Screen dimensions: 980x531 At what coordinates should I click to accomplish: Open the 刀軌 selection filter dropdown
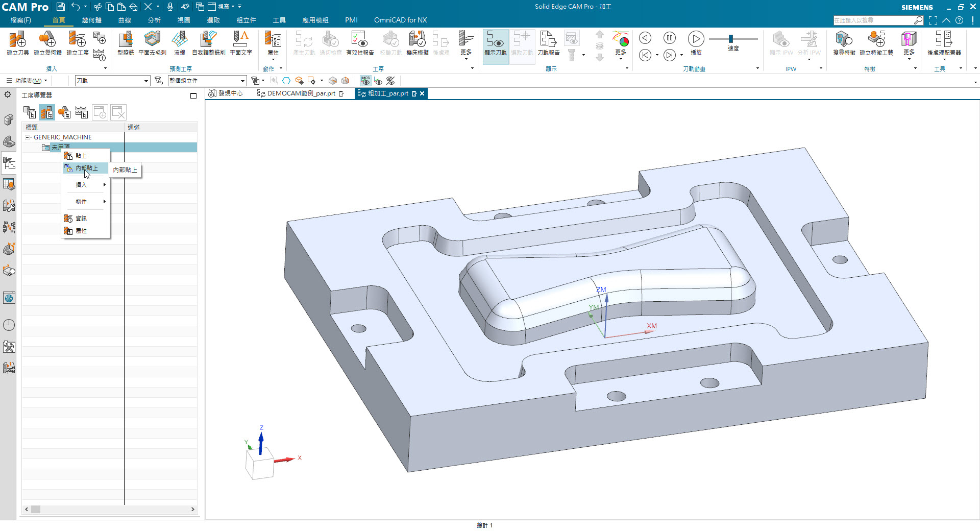145,81
